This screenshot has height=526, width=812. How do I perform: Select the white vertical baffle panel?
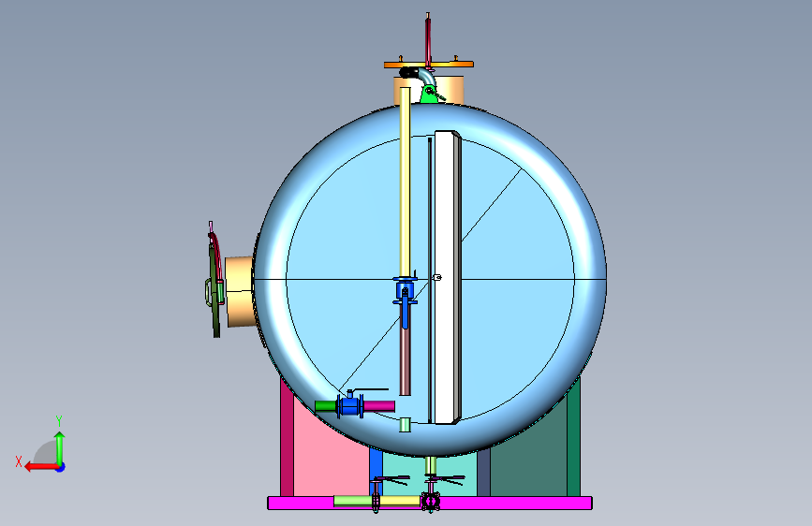pyautogui.click(x=447, y=277)
